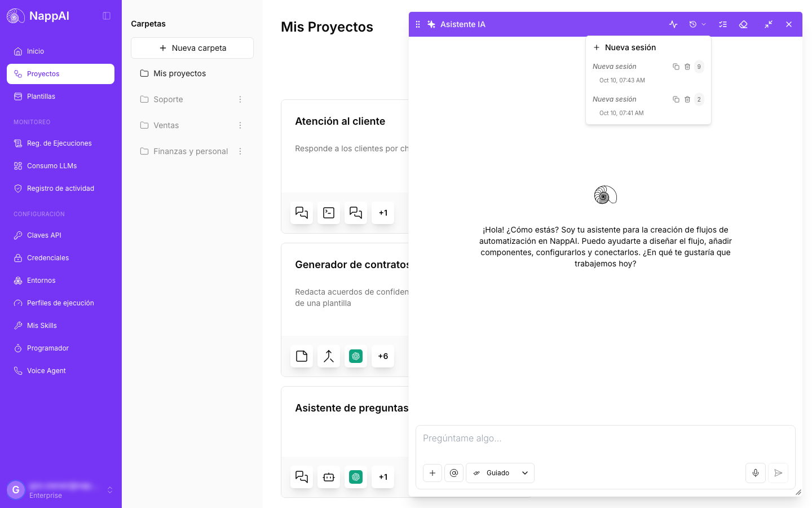The image size is (812, 508).
Task: Open the options menu for Ventas folder
Action: point(240,125)
